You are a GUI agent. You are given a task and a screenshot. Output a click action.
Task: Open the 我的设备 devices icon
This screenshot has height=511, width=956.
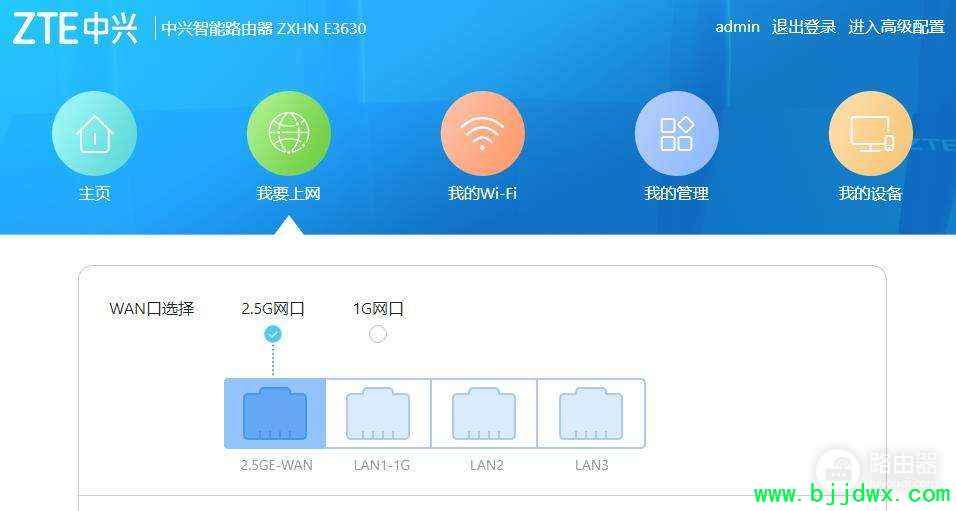click(x=871, y=134)
